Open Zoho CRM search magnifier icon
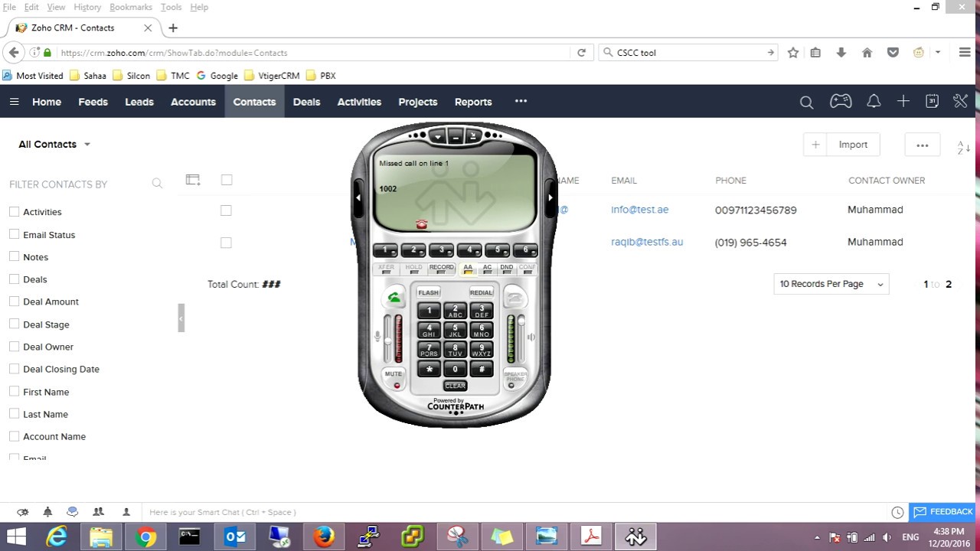Viewport: 980px width, 551px height. (x=806, y=102)
